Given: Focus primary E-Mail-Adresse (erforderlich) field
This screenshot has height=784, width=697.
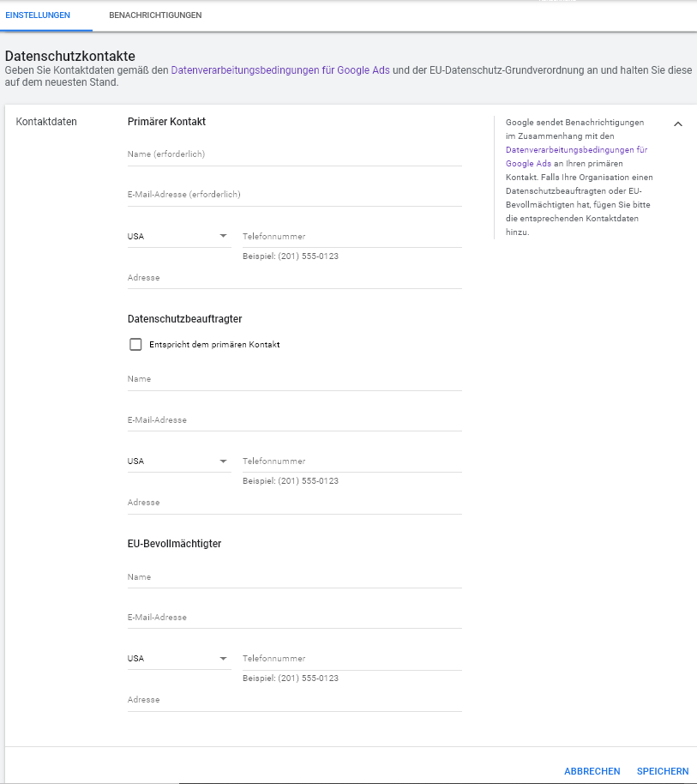Looking at the screenshot, I should pyautogui.click(x=295, y=195).
